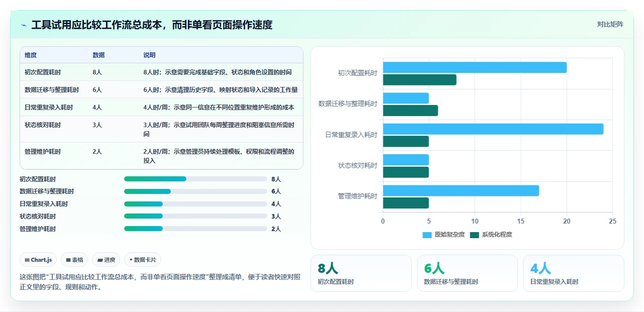Screen dimensions: 644x312
Task: Click the 8人 value in the table
Action: click(x=97, y=72)
